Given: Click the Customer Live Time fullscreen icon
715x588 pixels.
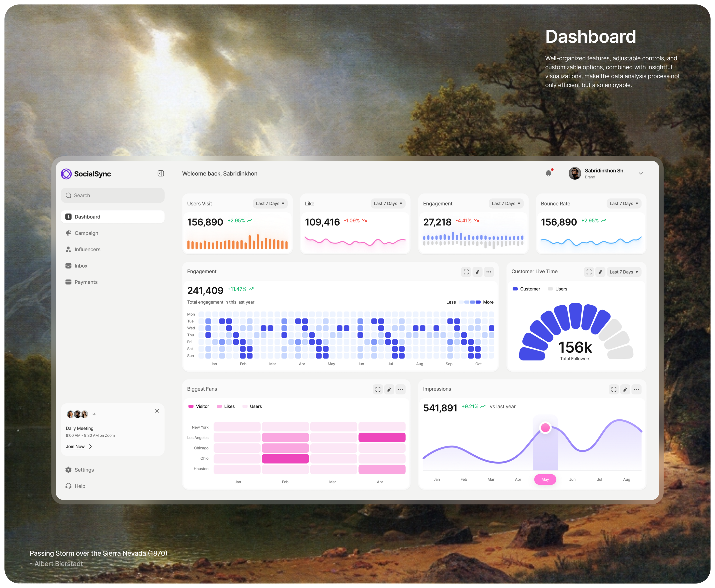Looking at the screenshot, I should (x=589, y=272).
